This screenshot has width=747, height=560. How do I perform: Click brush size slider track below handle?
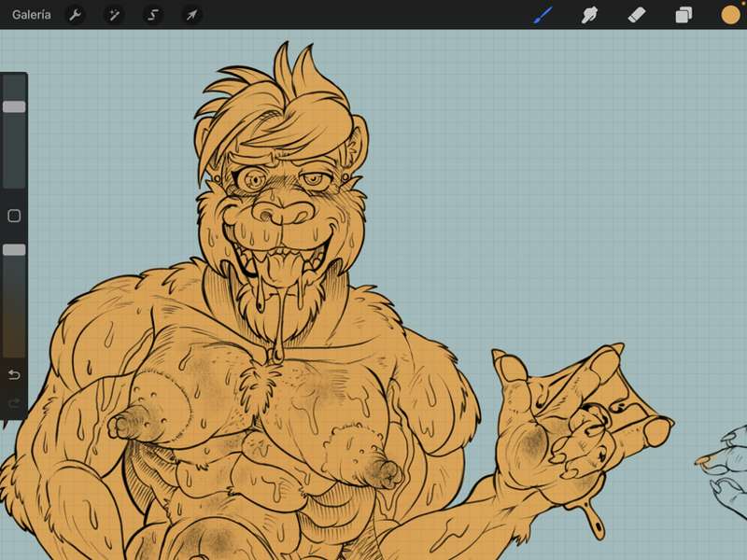point(14,150)
